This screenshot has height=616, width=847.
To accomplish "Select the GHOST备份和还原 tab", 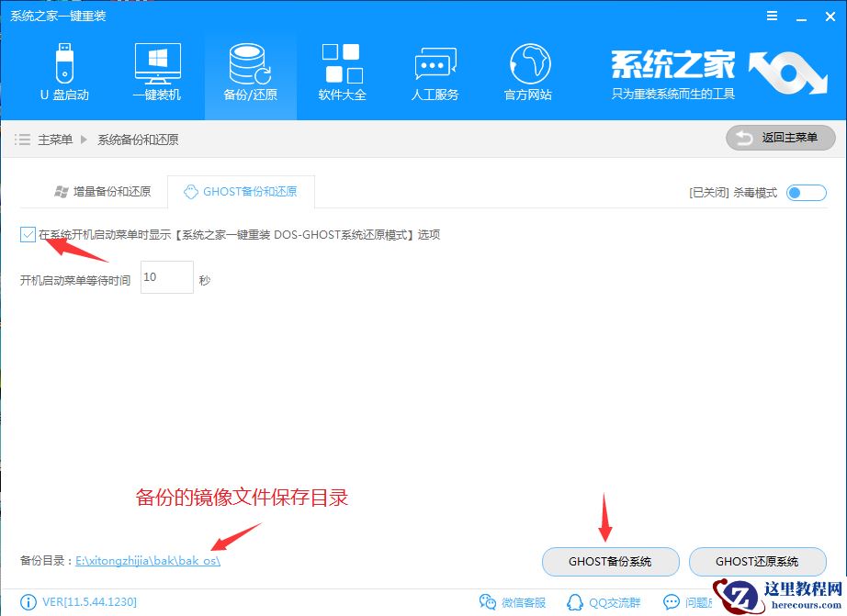I will tap(241, 191).
